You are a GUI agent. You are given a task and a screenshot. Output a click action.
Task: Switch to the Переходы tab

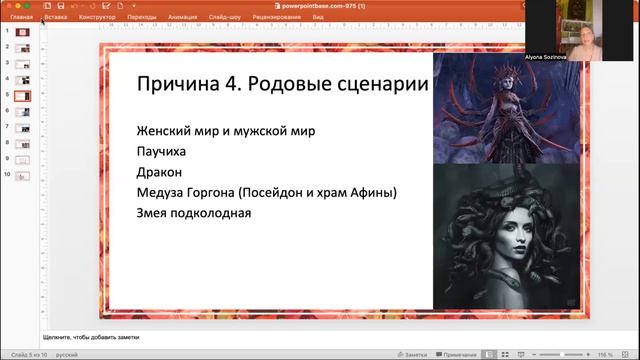(142, 17)
